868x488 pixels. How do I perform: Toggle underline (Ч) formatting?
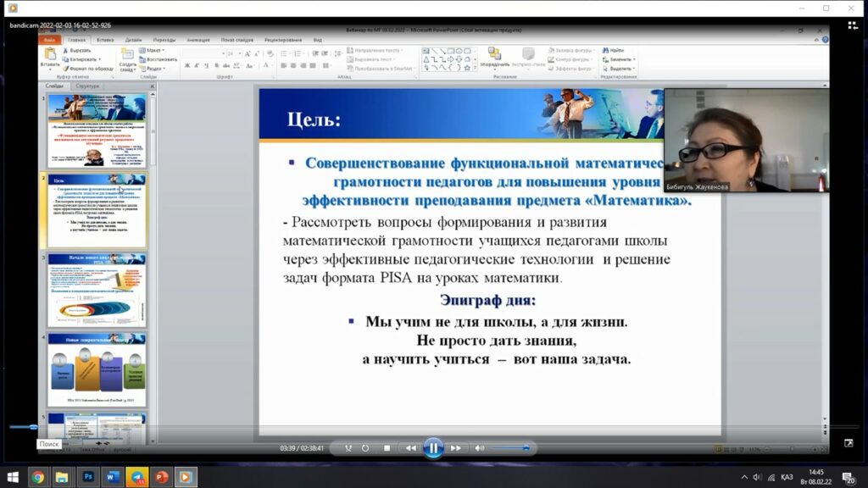(207, 66)
